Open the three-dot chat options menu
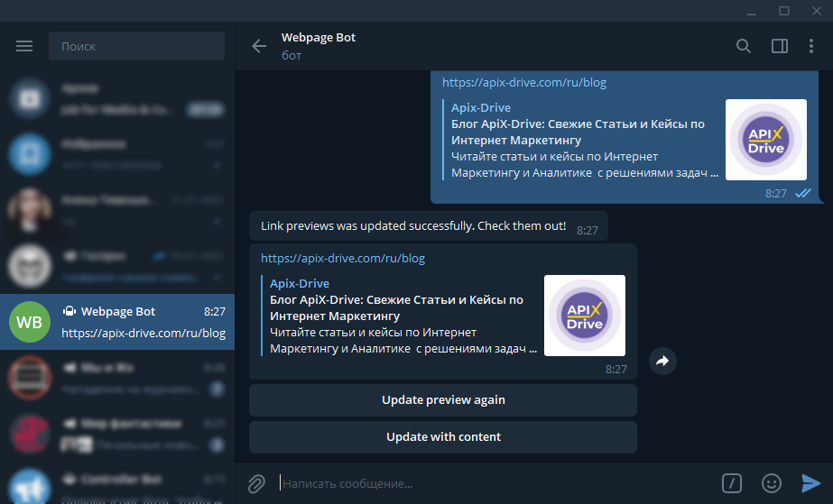Viewport: 833px width, 504px height. tap(811, 46)
